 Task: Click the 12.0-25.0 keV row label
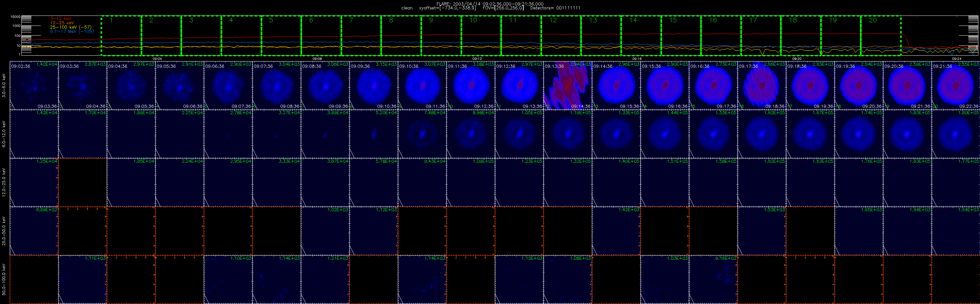pyautogui.click(x=4, y=183)
